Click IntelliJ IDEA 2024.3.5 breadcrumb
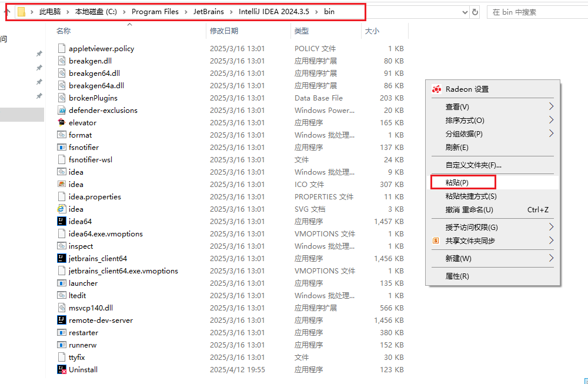Image resolution: width=588 pixels, height=384 pixels. click(274, 12)
